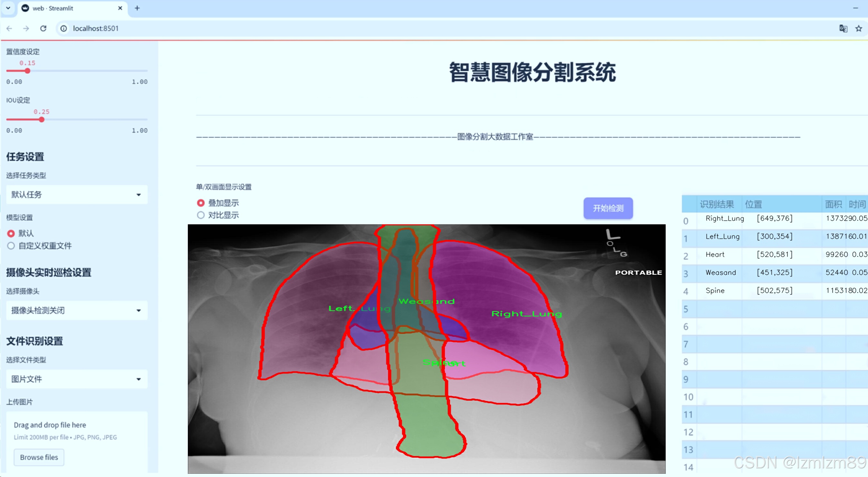Adjust the IOU设定 slider handle

coord(42,119)
